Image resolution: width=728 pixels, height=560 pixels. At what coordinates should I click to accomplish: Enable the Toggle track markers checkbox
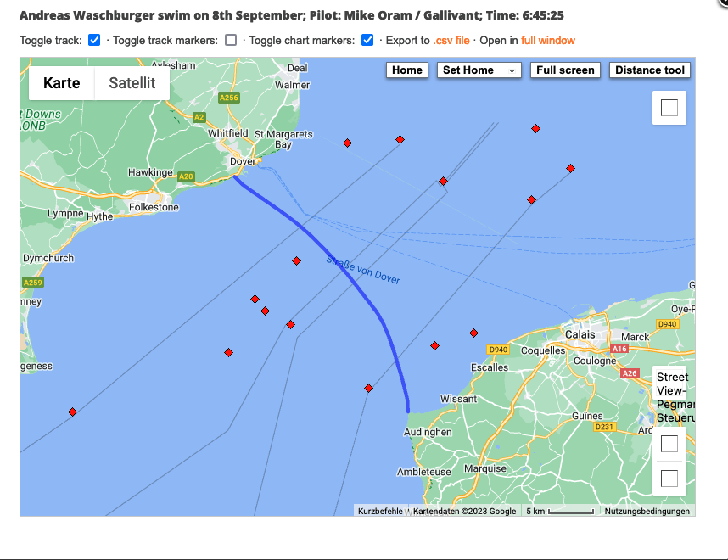(x=231, y=40)
